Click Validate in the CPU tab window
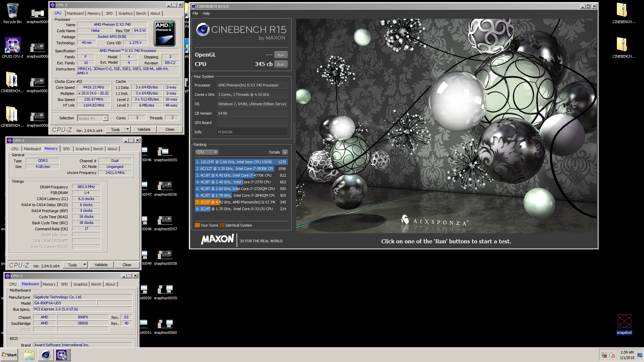Image resolution: width=644 pixels, height=362 pixels. coord(144,129)
